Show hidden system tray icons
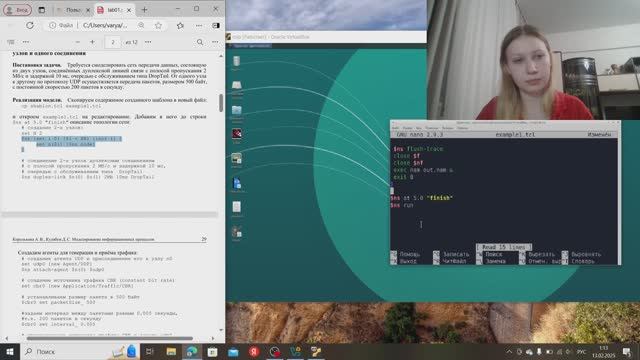 [509, 351]
